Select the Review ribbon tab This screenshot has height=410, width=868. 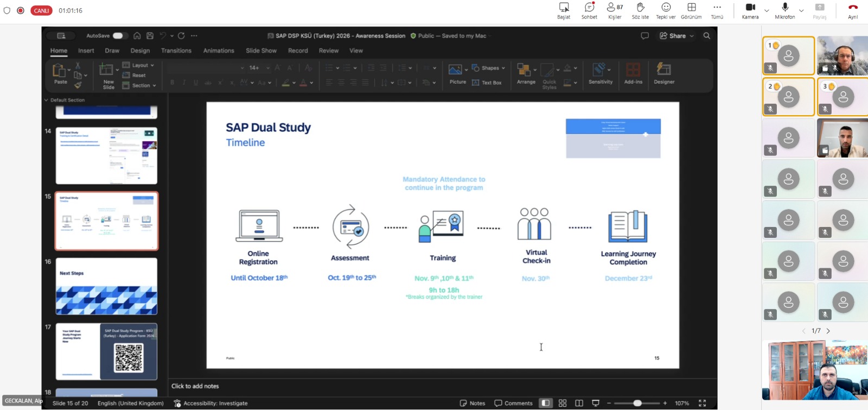pos(329,51)
